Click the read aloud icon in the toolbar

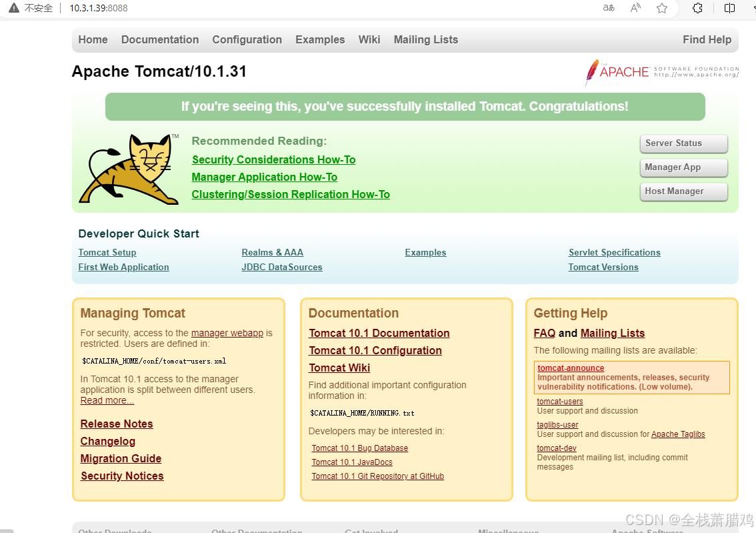click(635, 9)
